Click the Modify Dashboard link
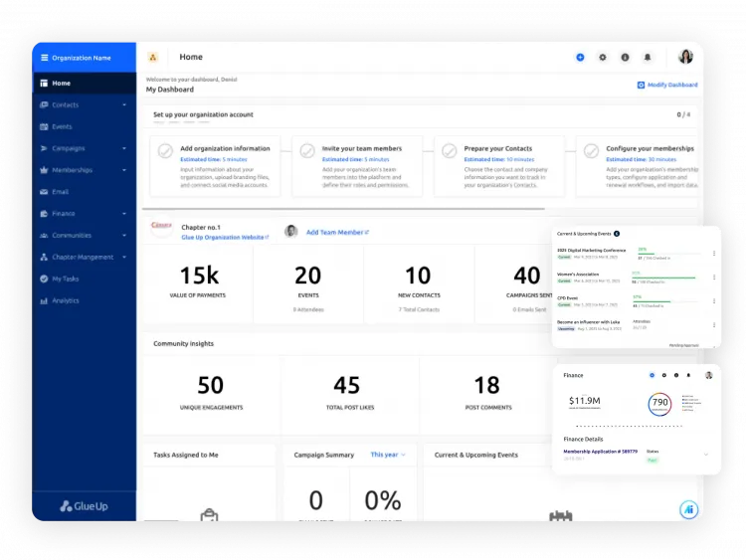The height and width of the screenshot is (560, 746). (x=666, y=86)
